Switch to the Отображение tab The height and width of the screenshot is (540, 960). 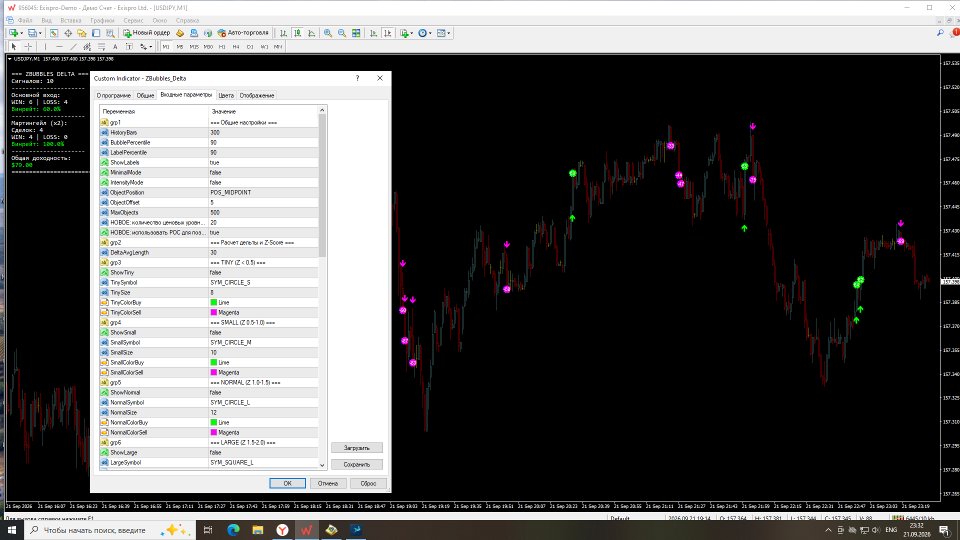tap(257, 96)
